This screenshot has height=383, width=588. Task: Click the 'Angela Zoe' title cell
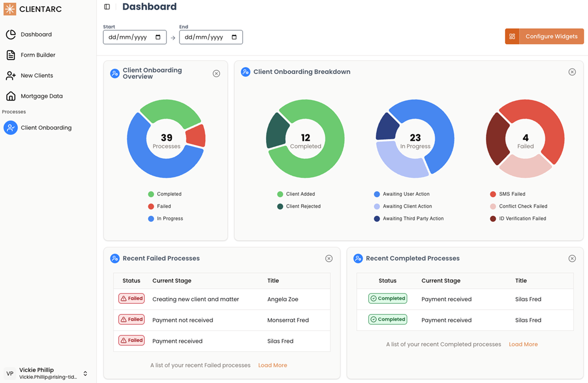tap(283, 299)
